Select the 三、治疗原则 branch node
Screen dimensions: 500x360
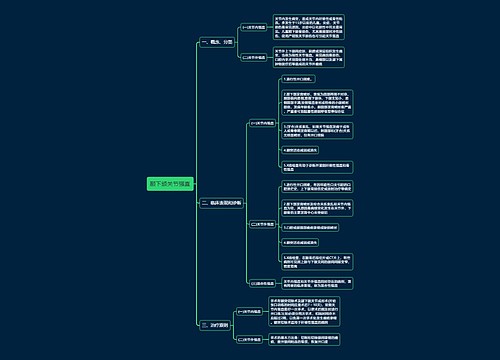tap(215, 325)
